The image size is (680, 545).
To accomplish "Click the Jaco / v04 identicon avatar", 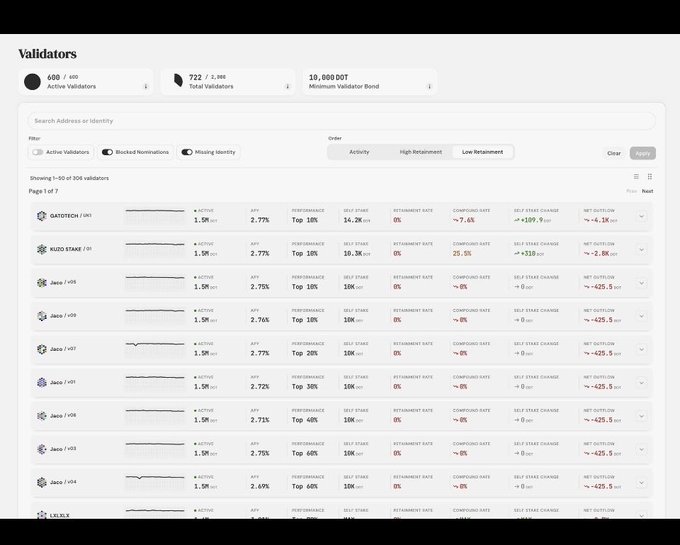I will (42, 482).
